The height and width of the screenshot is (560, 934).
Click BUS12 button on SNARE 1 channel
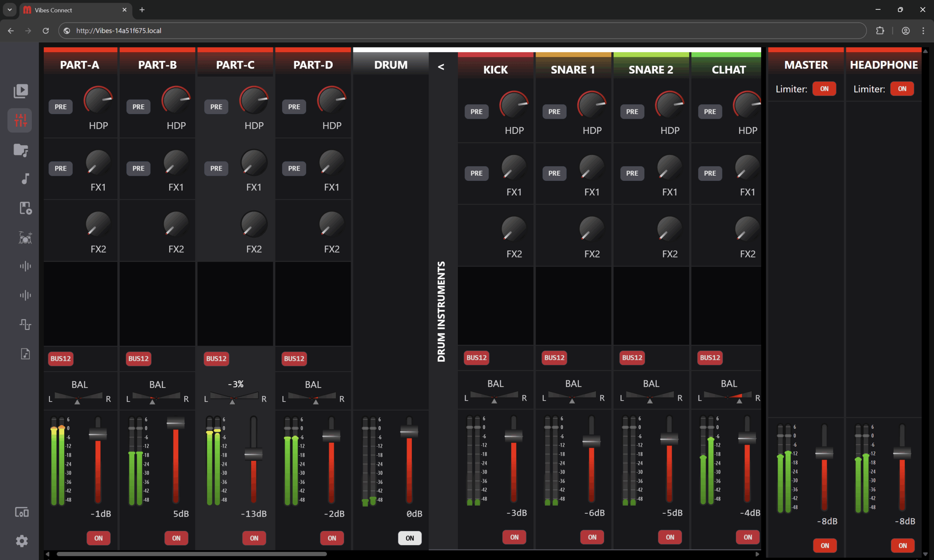554,357
